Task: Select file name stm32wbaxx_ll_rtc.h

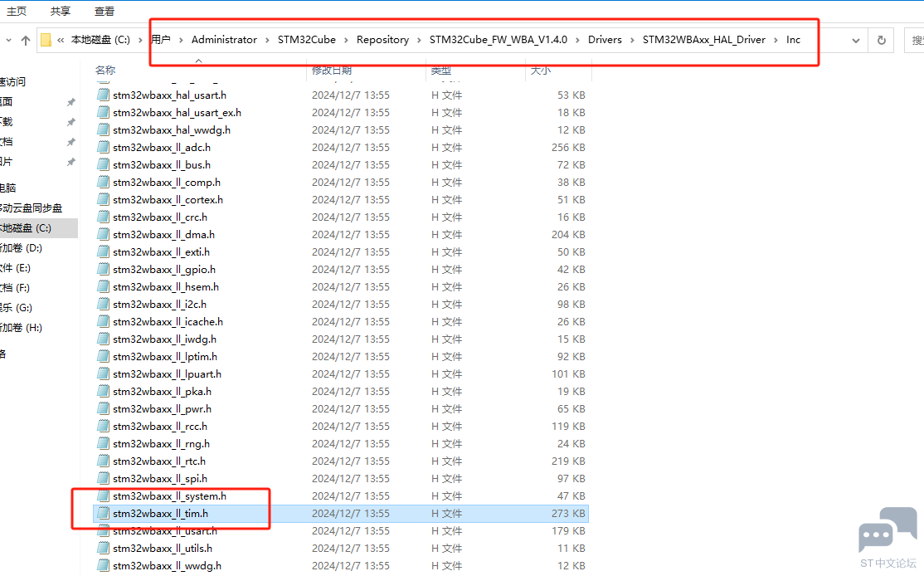Action: (159, 461)
